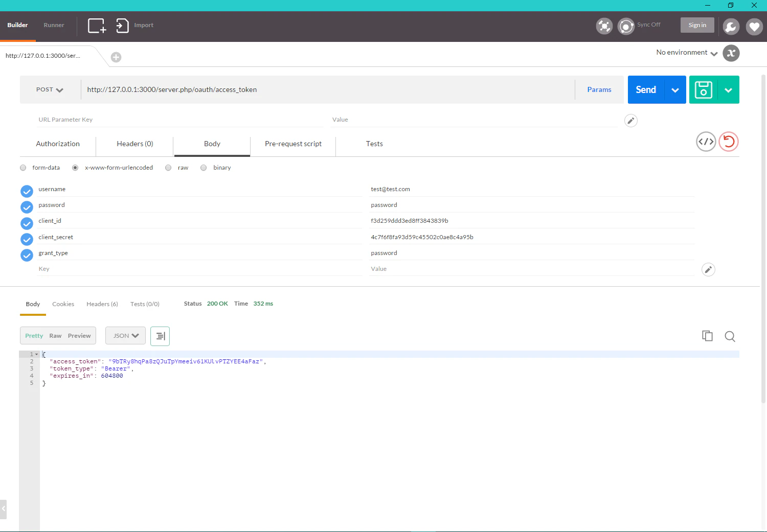The height and width of the screenshot is (532, 767).
Task: Click the empty body Value field
Action: point(532,269)
